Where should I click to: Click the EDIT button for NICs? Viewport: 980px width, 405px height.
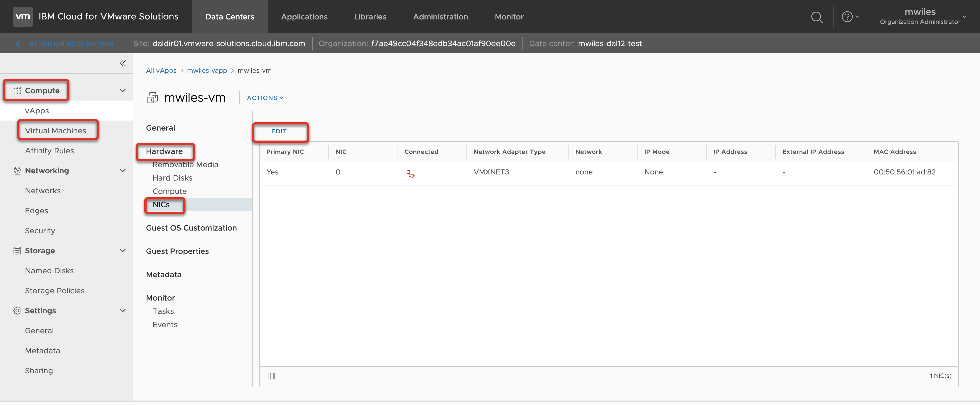(279, 131)
